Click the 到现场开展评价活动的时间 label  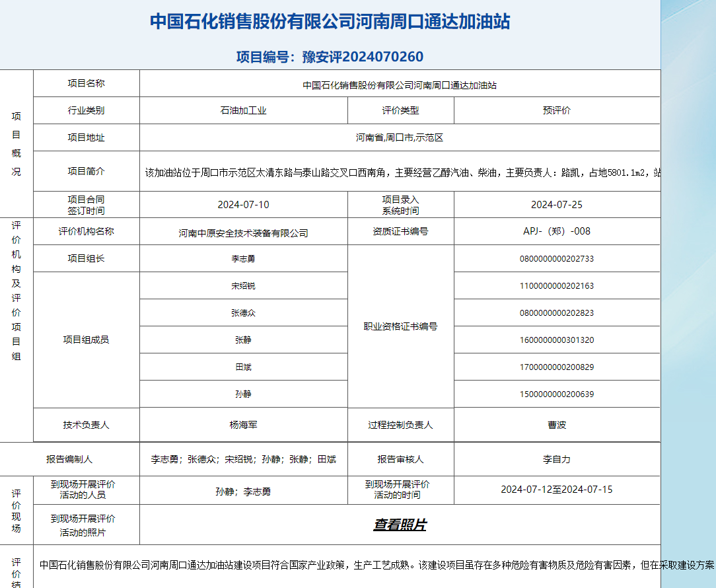point(397,490)
